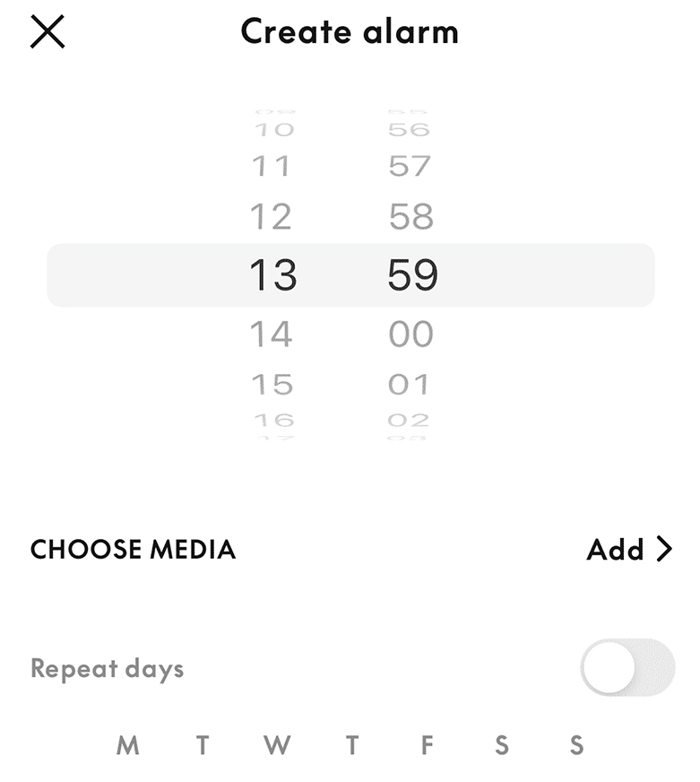Tap the CHOOSE MEDIA label
Image resolution: width=700 pixels, height=782 pixels.
click(x=133, y=549)
